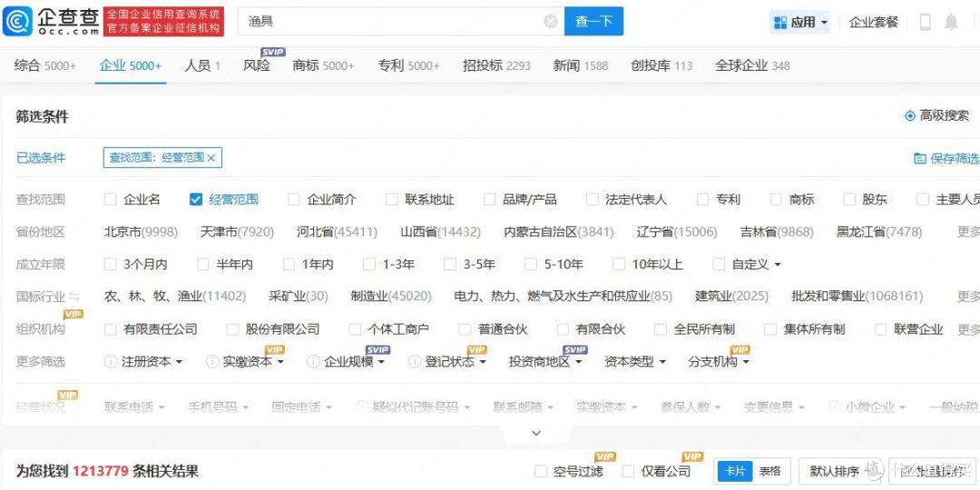This screenshot has height=490, width=980.
Task: Click the 查一下 search button
Action: [x=593, y=22]
